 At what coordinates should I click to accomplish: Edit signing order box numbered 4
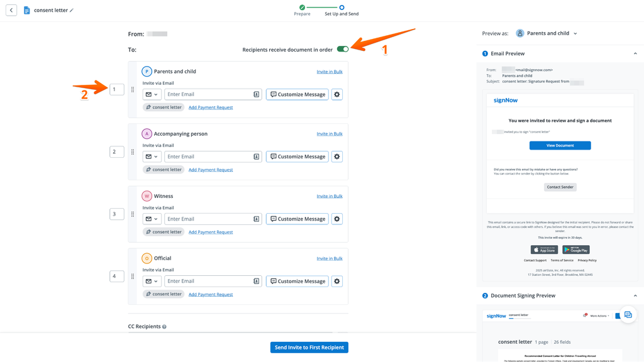[x=117, y=277]
